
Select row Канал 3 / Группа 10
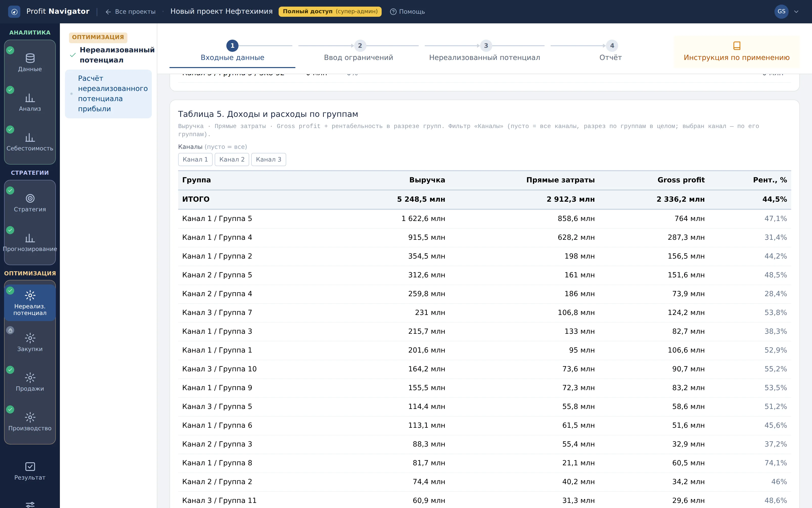(484, 369)
